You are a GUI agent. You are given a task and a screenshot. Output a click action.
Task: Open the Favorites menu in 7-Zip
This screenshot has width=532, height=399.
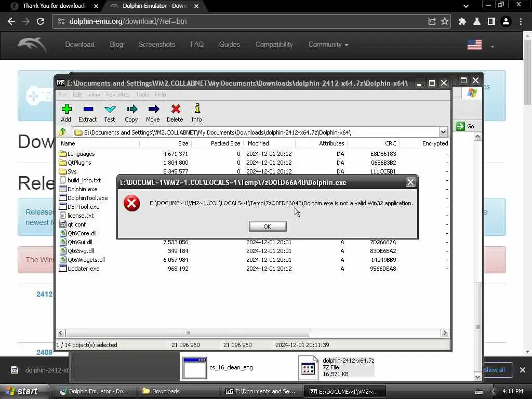coord(118,95)
